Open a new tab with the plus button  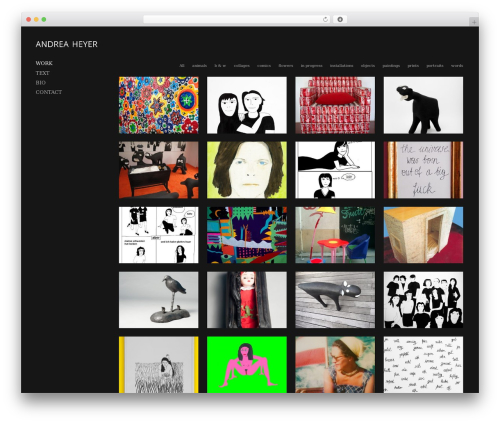coord(474,22)
